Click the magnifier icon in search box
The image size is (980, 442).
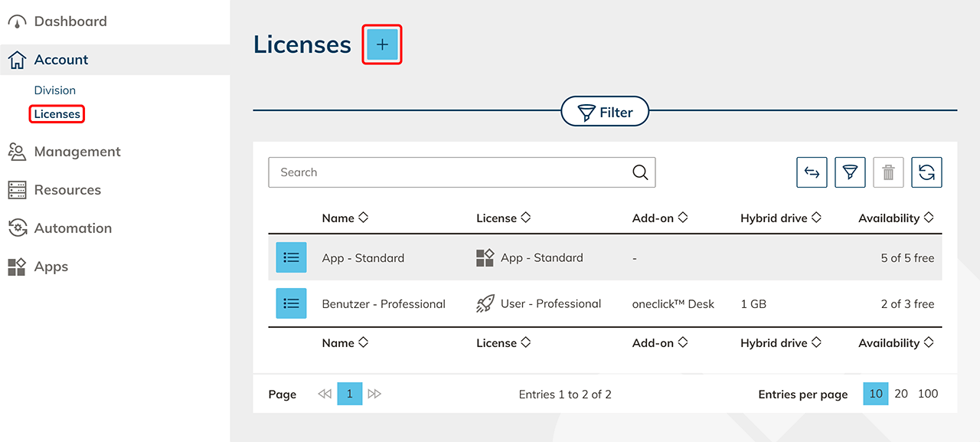tap(640, 172)
